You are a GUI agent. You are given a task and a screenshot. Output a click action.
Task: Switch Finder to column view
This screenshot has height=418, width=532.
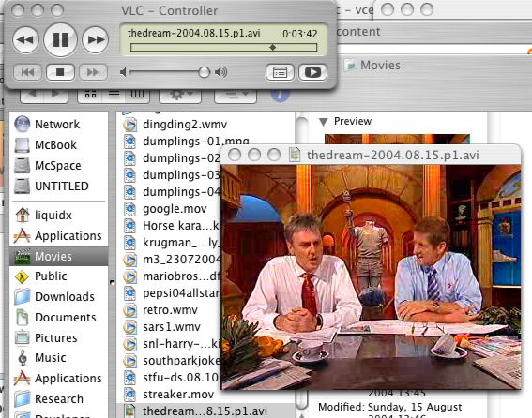tap(137, 95)
